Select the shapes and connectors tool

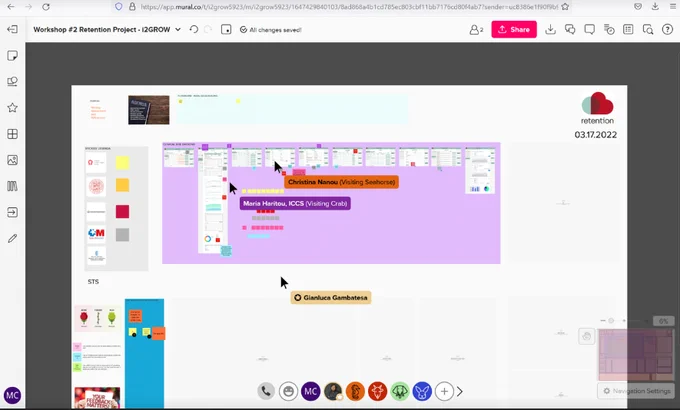[x=12, y=82]
